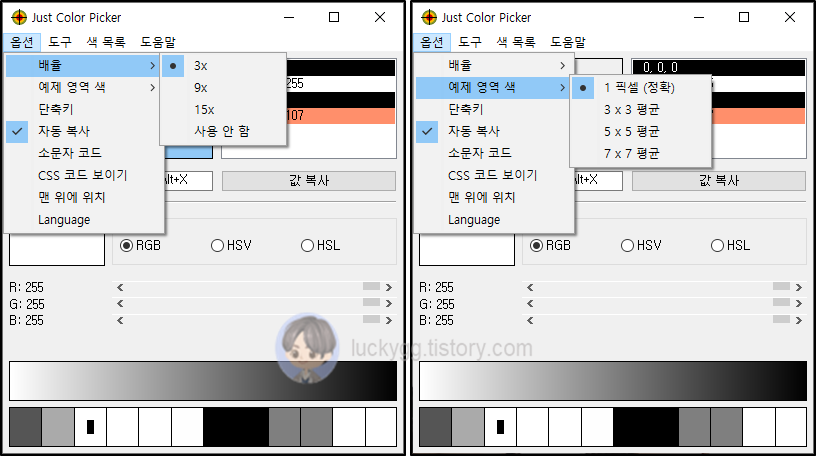This screenshot has height=456, width=816.
Task: Click 소문자 코드 in left window menu
Action: pos(83,153)
